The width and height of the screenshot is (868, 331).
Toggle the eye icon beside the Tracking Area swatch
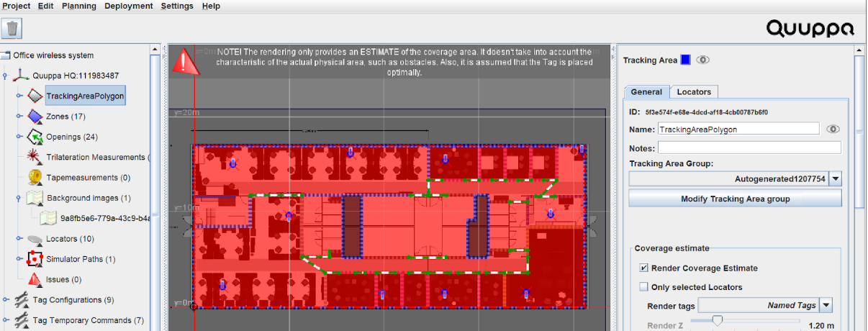(703, 60)
